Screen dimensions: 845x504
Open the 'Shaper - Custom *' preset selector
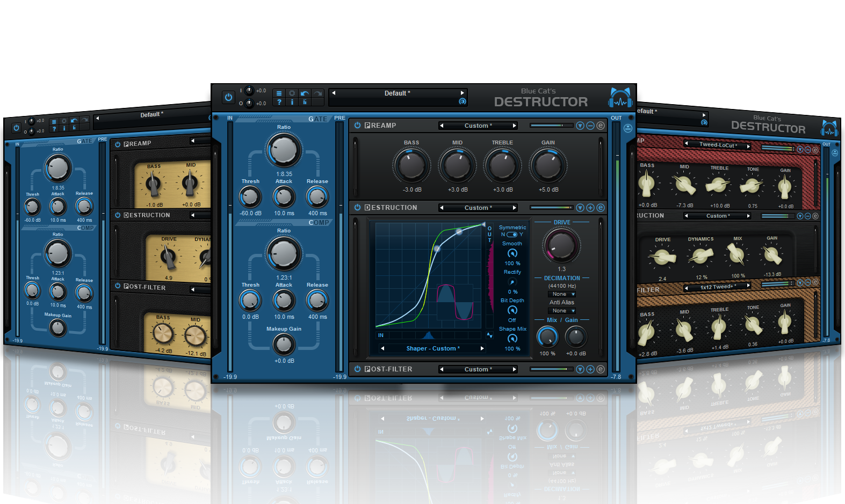pos(433,348)
